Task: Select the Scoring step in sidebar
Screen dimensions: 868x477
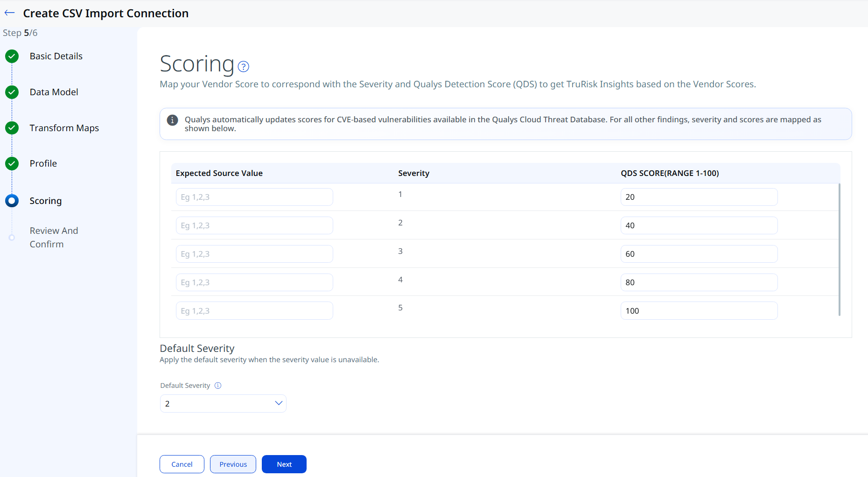Action: (x=46, y=201)
